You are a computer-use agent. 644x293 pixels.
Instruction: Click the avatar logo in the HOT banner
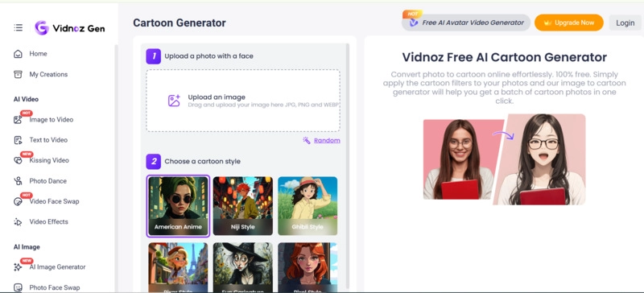tap(414, 23)
